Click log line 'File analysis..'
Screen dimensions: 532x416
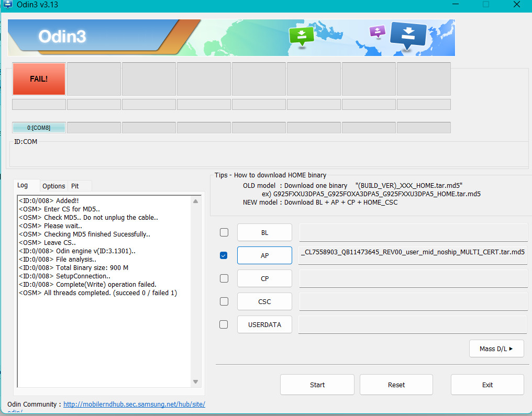click(58, 260)
